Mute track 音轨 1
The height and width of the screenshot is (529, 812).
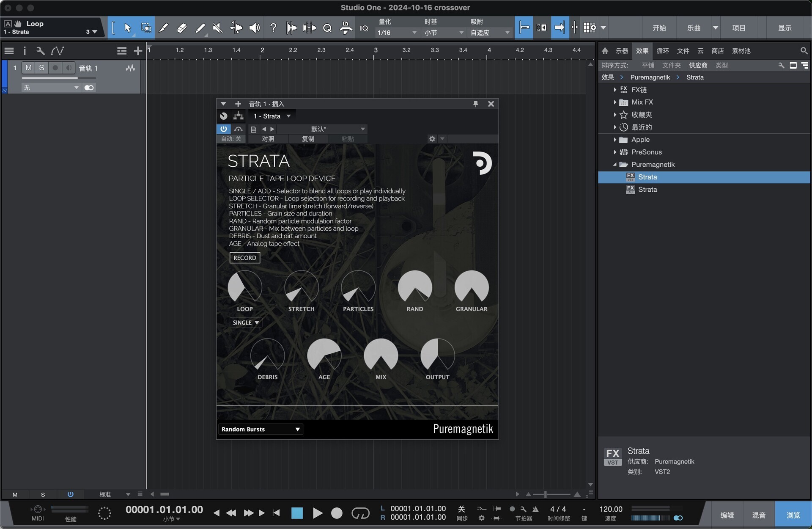point(28,68)
